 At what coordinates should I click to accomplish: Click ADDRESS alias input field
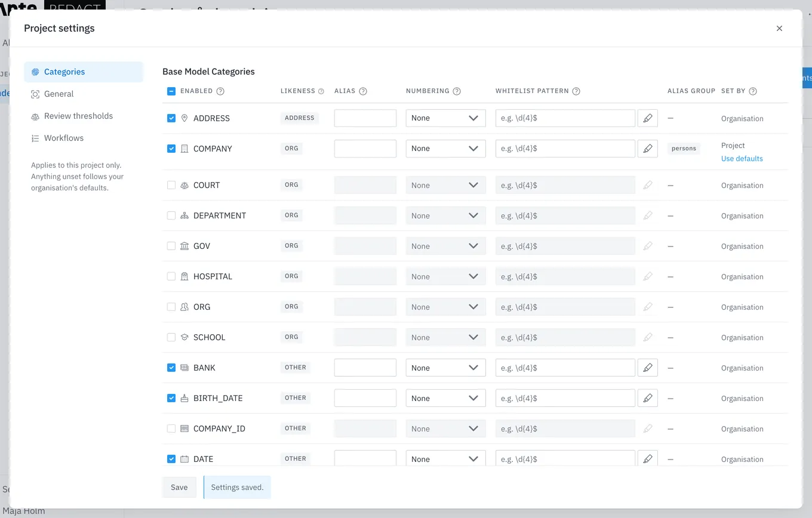pyautogui.click(x=365, y=118)
